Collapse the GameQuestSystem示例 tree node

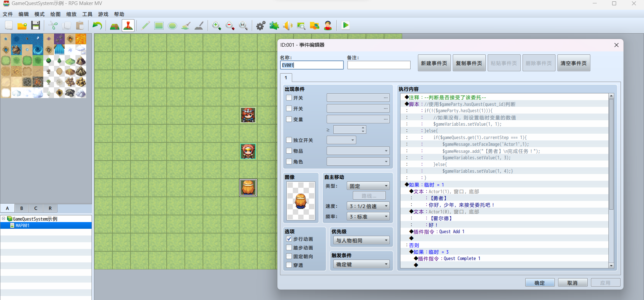(x=4, y=219)
